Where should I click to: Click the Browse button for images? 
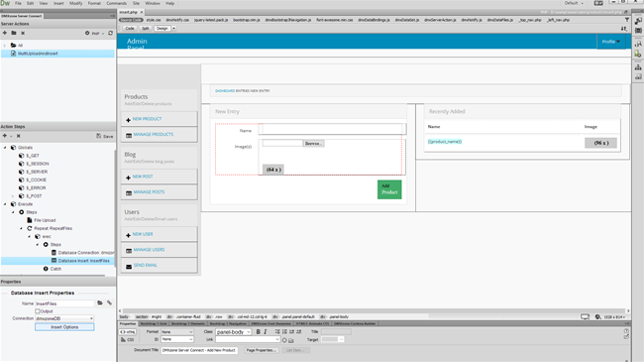313,143
